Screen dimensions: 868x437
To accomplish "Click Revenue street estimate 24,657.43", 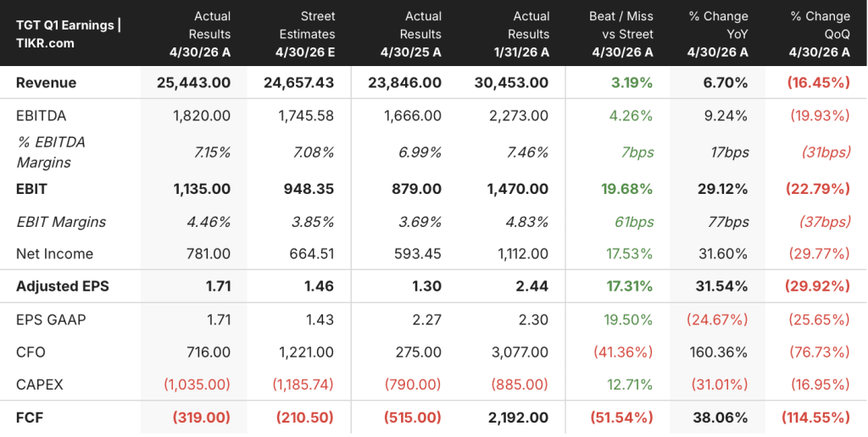I will [x=298, y=83].
